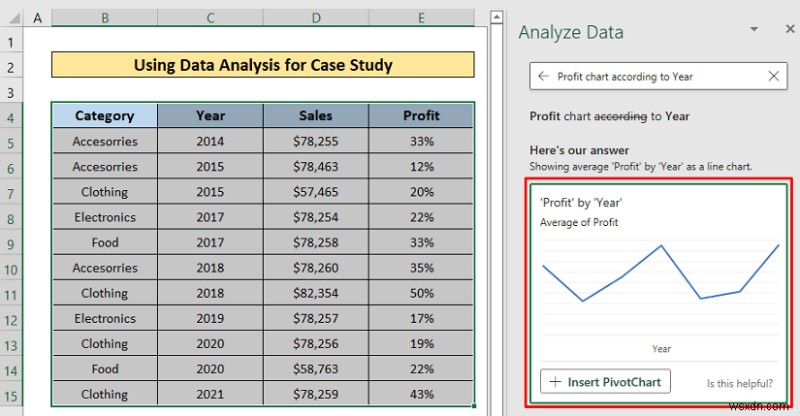Select row 4 header
The height and width of the screenshot is (416, 800).
[12, 116]
